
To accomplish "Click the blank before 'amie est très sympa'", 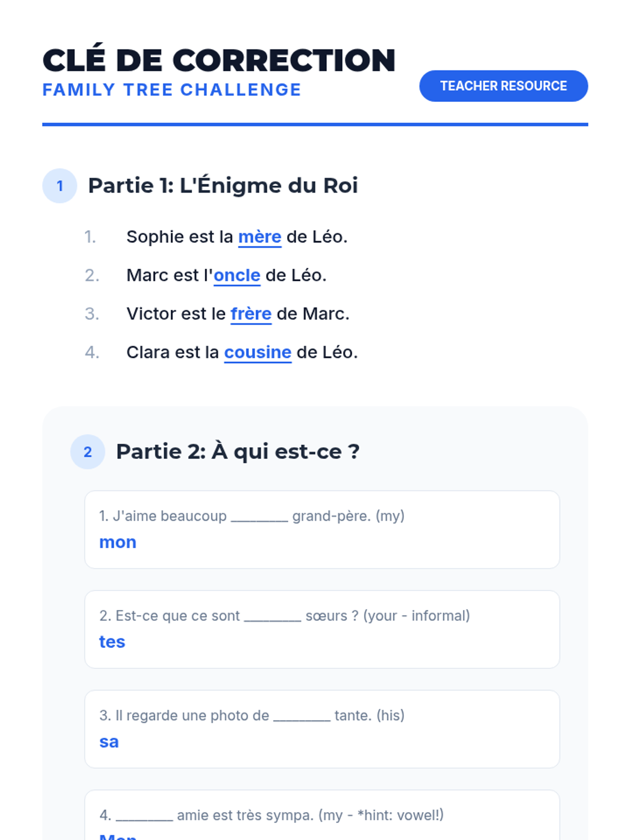I will point(144,816).
